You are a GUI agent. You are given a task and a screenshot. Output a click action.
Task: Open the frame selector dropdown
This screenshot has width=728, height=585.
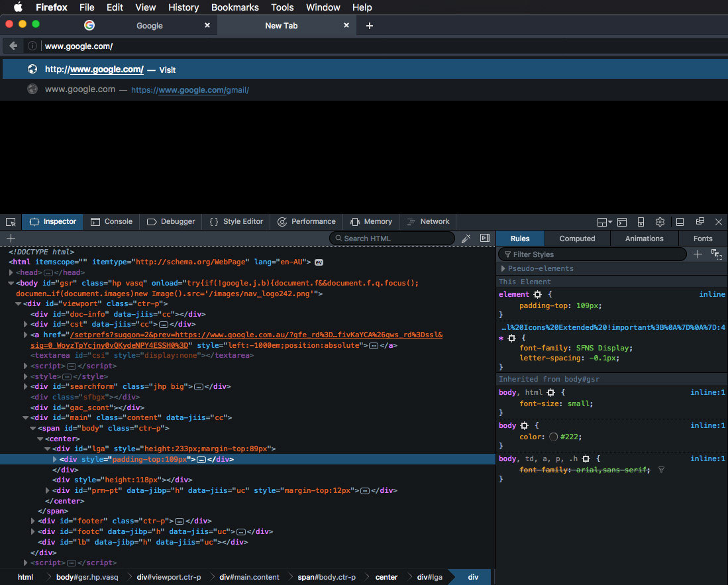pos(604,222)
